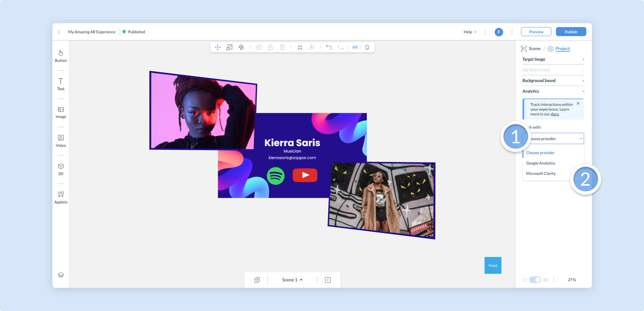Add a Text component from the sidebar
Image resolution: width=644 pixels, height=311 pixels.
[61, 84]
